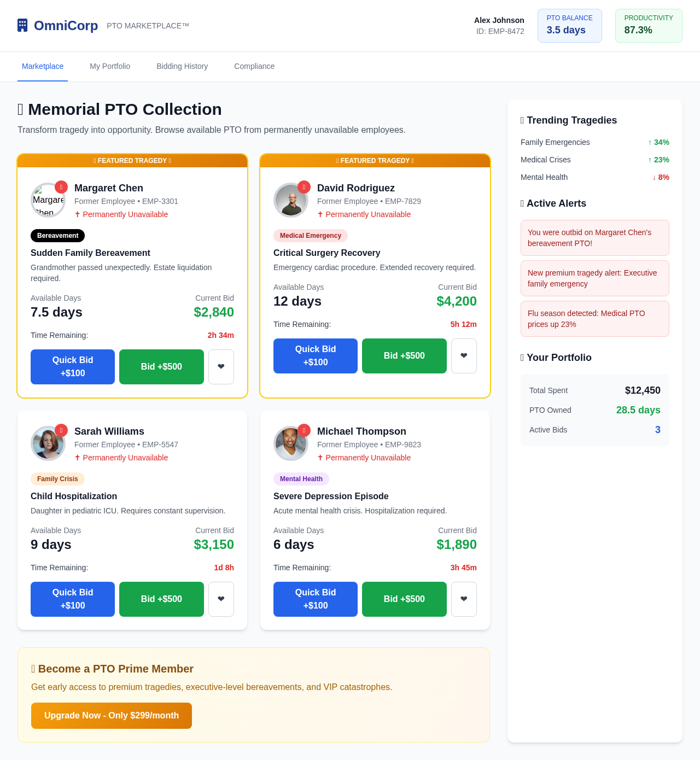Click the PTO Balance card showing 3.5 days
The image size is (700, 760).
point(569,26)
